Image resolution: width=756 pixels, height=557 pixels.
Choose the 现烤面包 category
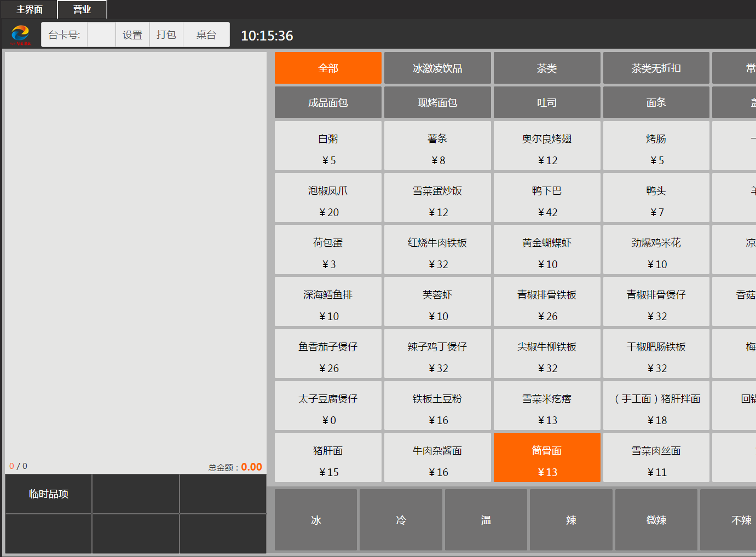437,102
